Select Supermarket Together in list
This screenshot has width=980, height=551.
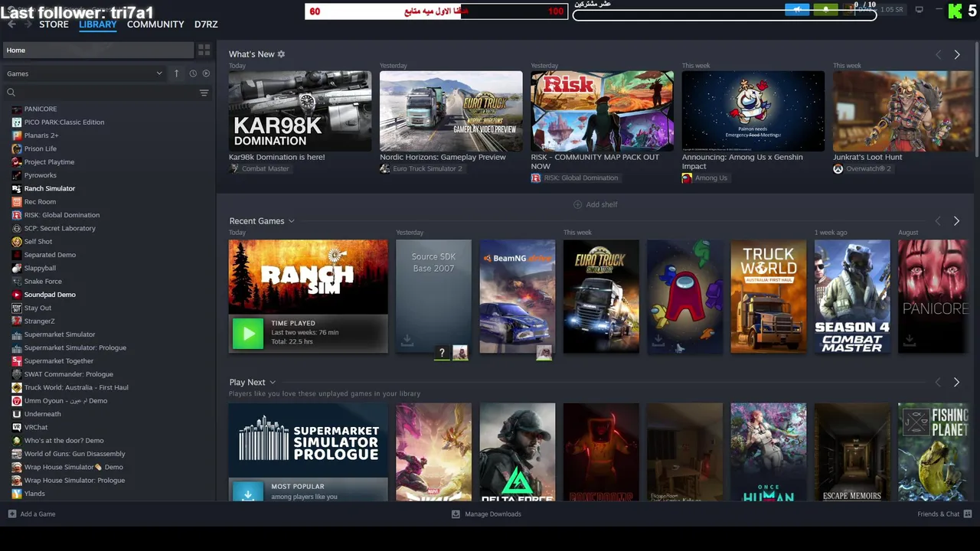[58, 361]
